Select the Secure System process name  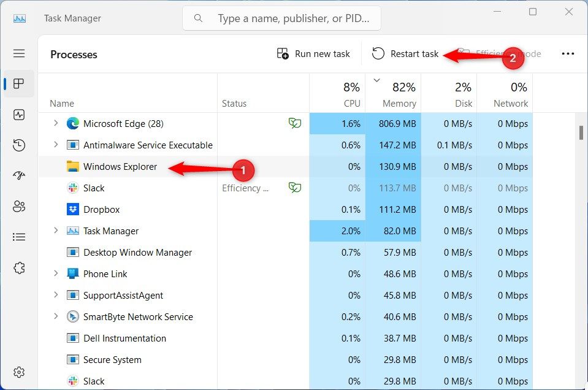click(112, 360)
